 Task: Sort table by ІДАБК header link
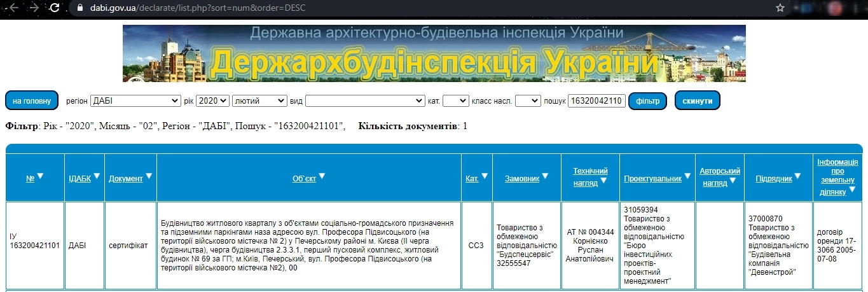click(x=79, y=179)
